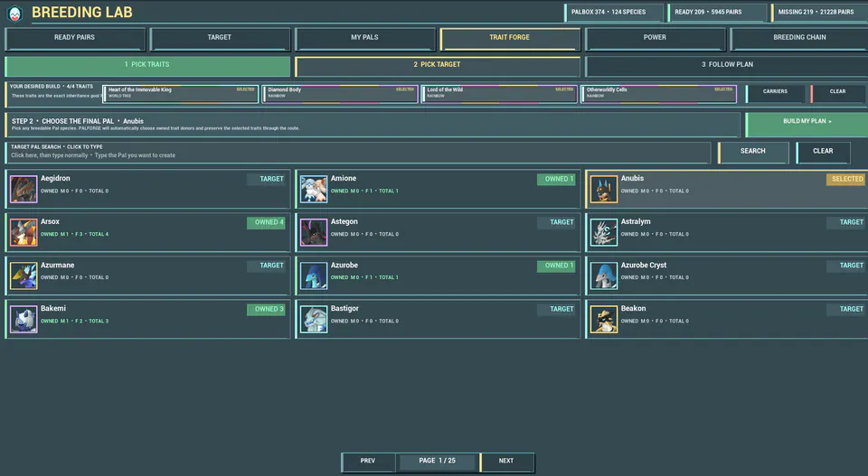Click the Step 2 Choose the Final Pal heading
This screenshot has width=868, height=476.
point(78,121)
